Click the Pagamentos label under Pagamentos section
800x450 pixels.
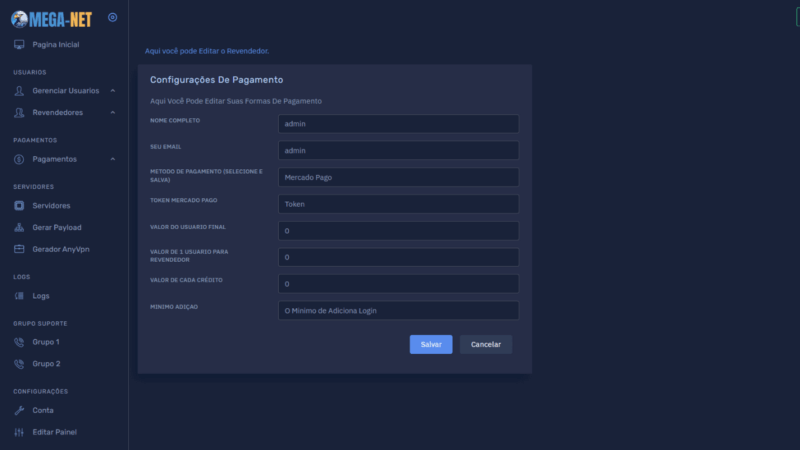coord(55,159)
